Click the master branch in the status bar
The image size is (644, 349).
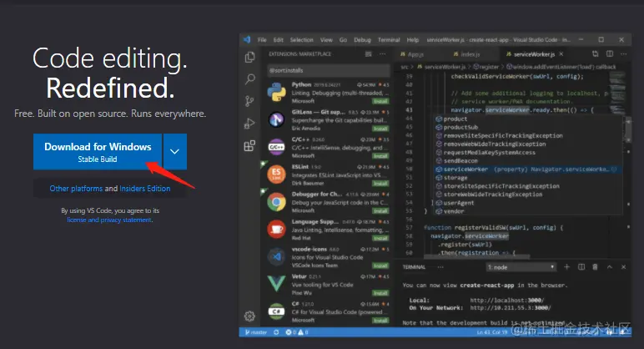pos(255,332)
